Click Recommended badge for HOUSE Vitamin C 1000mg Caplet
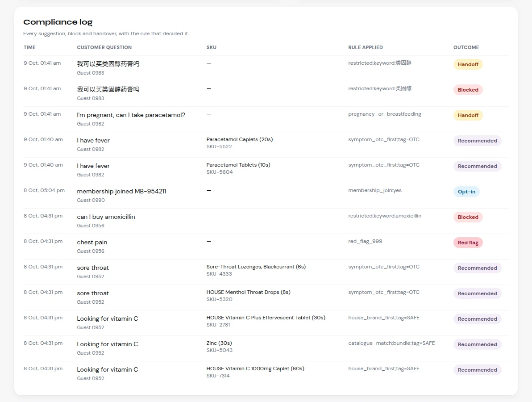Screen dimensions: 532x402 click(477, 370)
